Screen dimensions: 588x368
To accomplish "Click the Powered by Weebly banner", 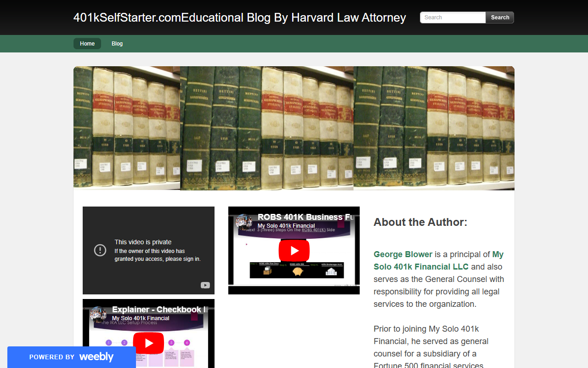I will 72,357.
